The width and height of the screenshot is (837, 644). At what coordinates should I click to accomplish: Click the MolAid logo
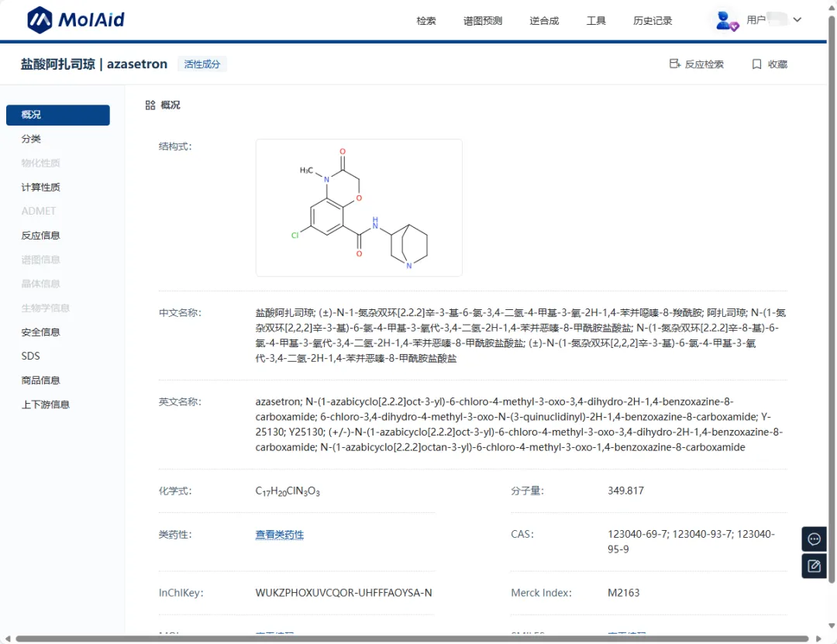click(76, 20)
